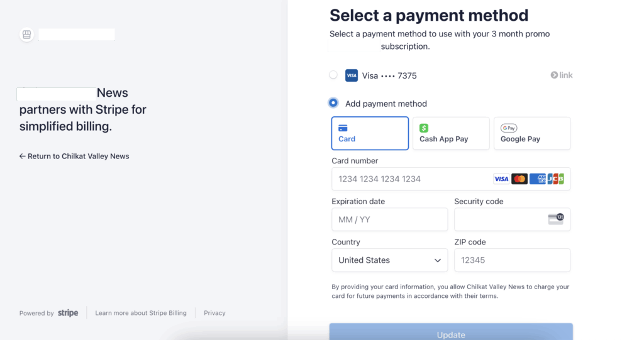Click the Visa card logo icon

tap(352, 75)
